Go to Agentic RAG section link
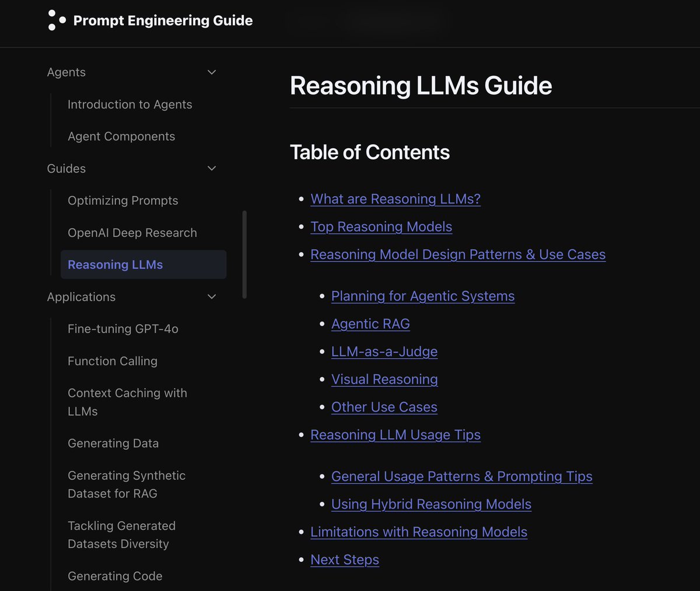Viewport: 700px width, 591px height. tap(370, 324)
